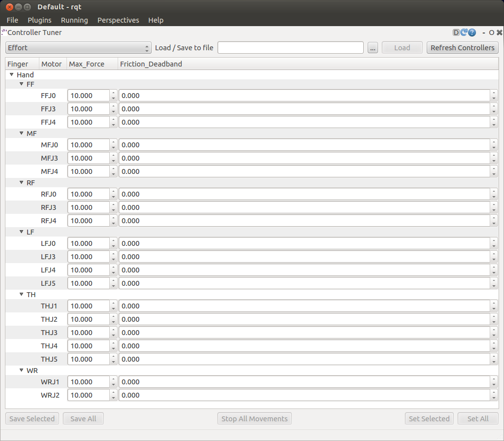Increase FFJ0 Max_Force with up arrow
The height and width of the screenshot is (441, 504).
(x=114, y=93)
